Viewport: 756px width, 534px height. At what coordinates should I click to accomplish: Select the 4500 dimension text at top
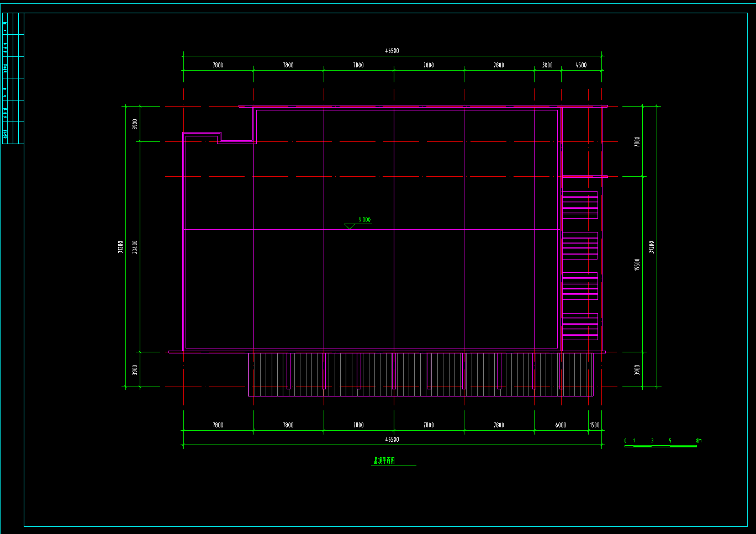(581, 65)
